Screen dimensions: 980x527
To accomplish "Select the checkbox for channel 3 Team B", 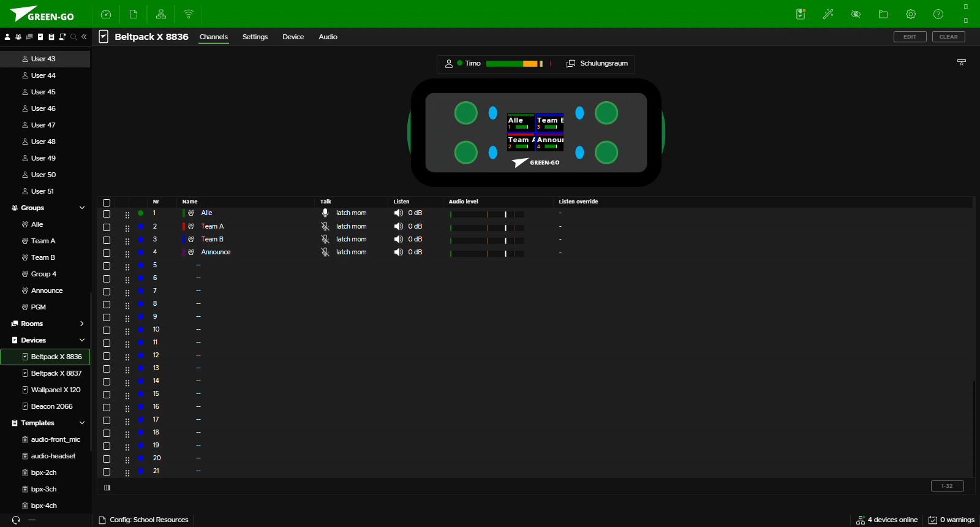I will tap(107, 240).
